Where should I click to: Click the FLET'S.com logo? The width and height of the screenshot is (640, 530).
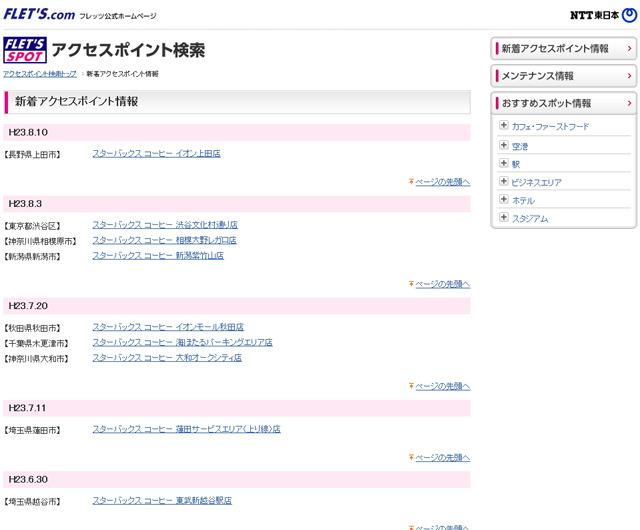(39, 14)
